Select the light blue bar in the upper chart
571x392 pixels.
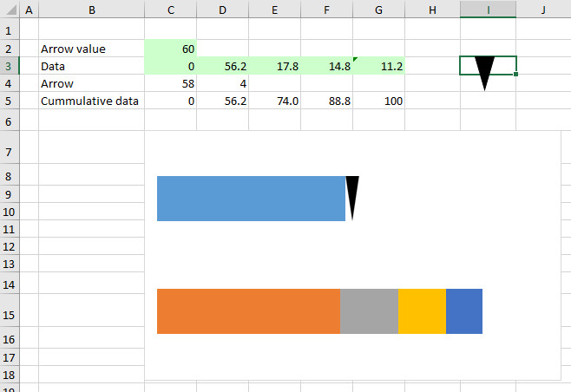251,199
